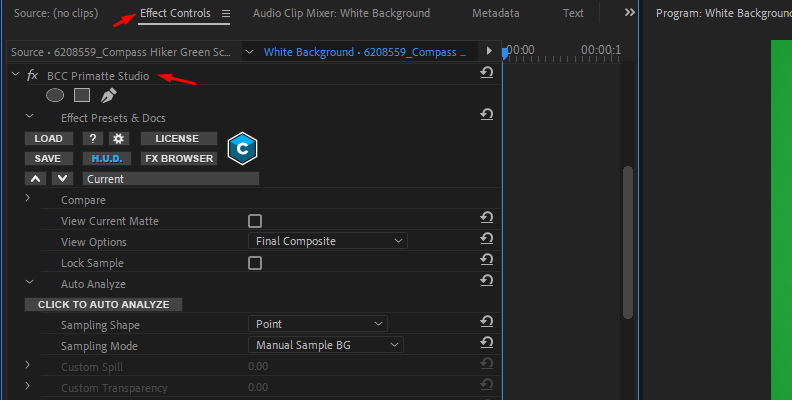The image size is (792, 400).
Task: Open the Effect Controls panel menu icon
Action: click(x=226, y=14)
